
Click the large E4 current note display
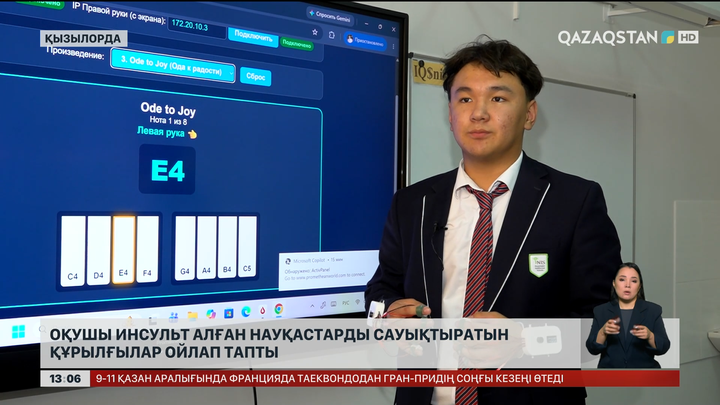coord(168,169)
